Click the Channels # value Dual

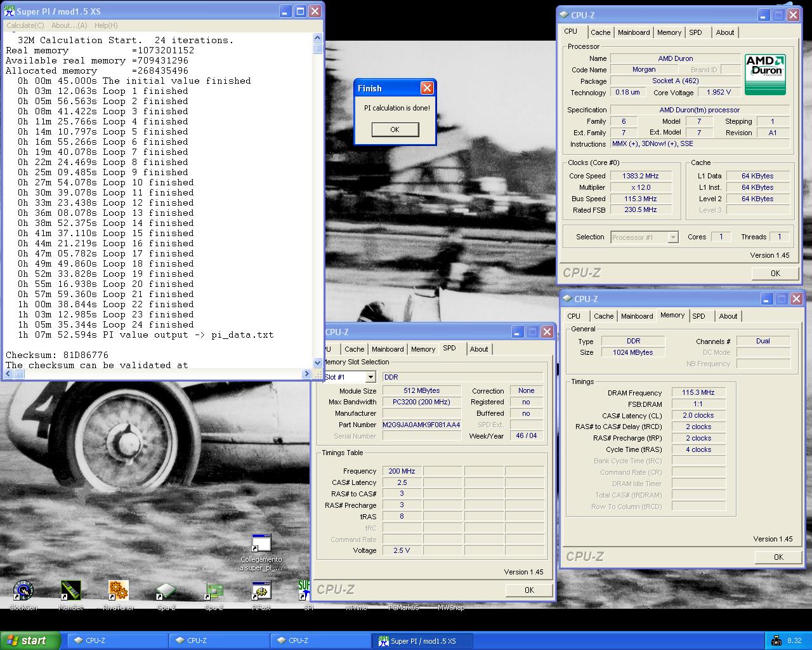pos(763,341)
